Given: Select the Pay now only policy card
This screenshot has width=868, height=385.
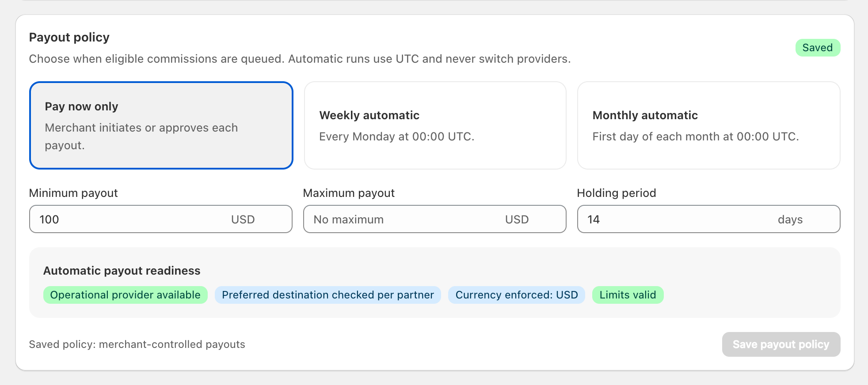Looking at the screenshot, I should pos(161,125).
